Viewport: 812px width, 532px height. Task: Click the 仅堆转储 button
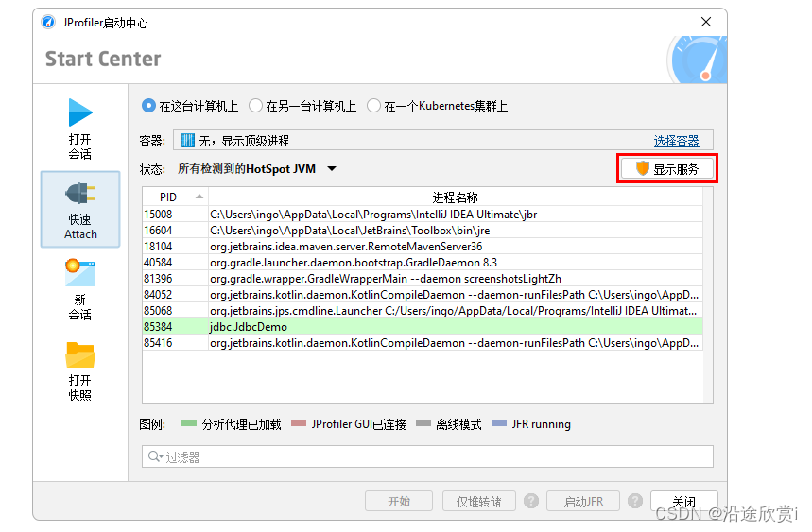point(478,501)
